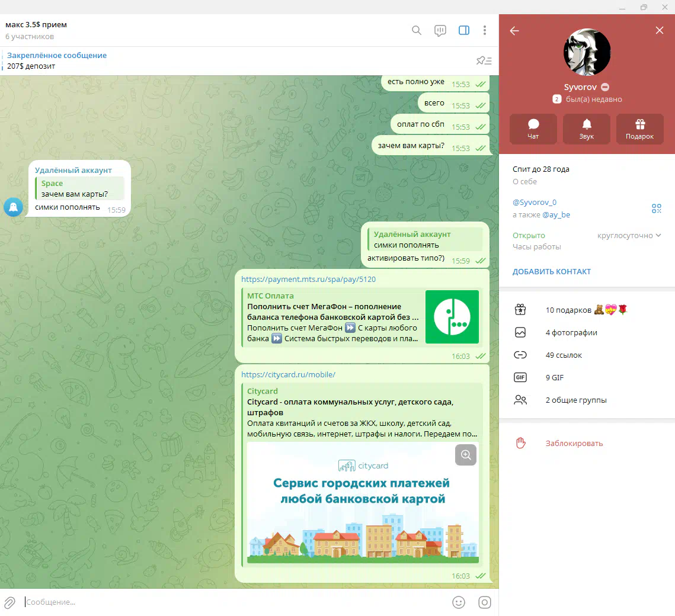Maximize or restore the Telegram window

[644, 7]
